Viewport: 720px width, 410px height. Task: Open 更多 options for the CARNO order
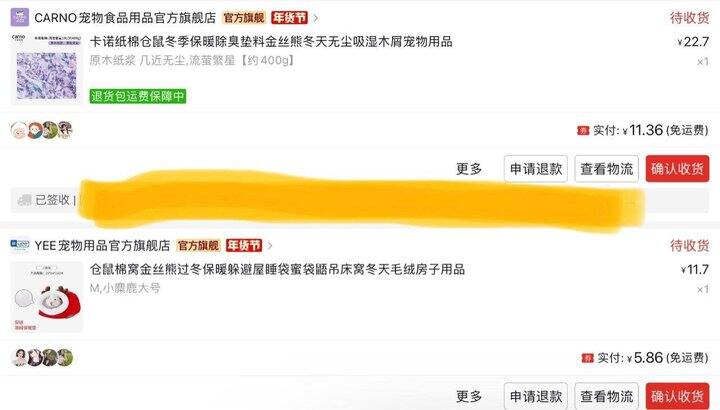tap(469, 169)
